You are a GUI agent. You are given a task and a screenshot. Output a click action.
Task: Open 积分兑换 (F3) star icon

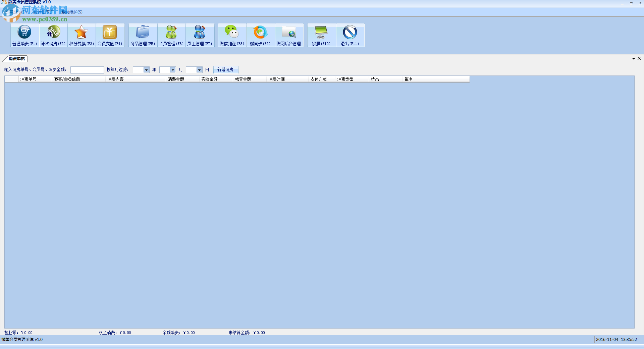tap(82, 35)
